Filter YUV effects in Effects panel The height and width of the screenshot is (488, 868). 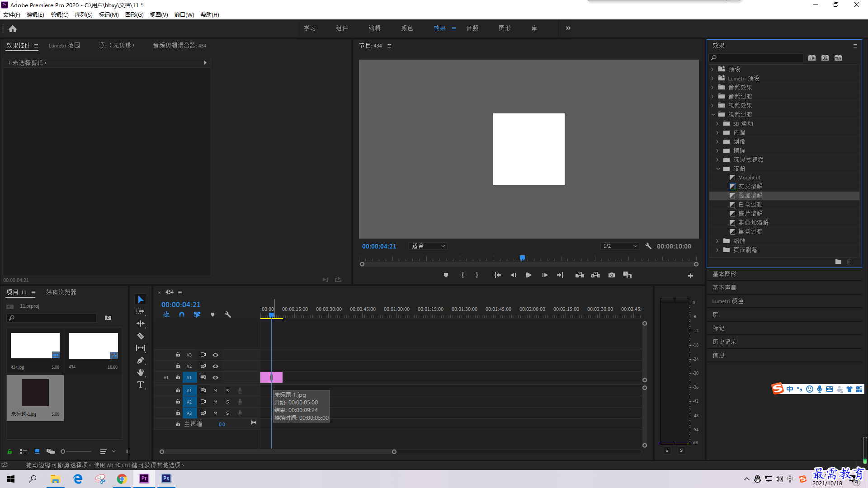coord(838,57)
